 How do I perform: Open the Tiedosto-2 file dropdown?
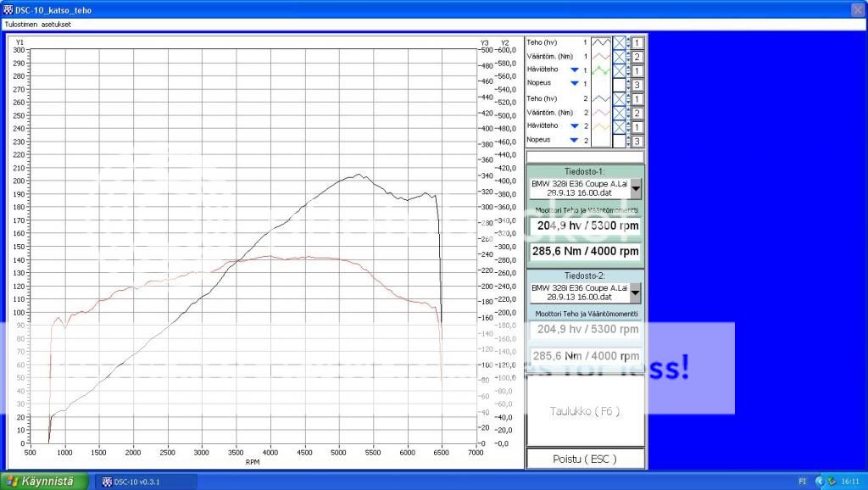tap(636, 292)
